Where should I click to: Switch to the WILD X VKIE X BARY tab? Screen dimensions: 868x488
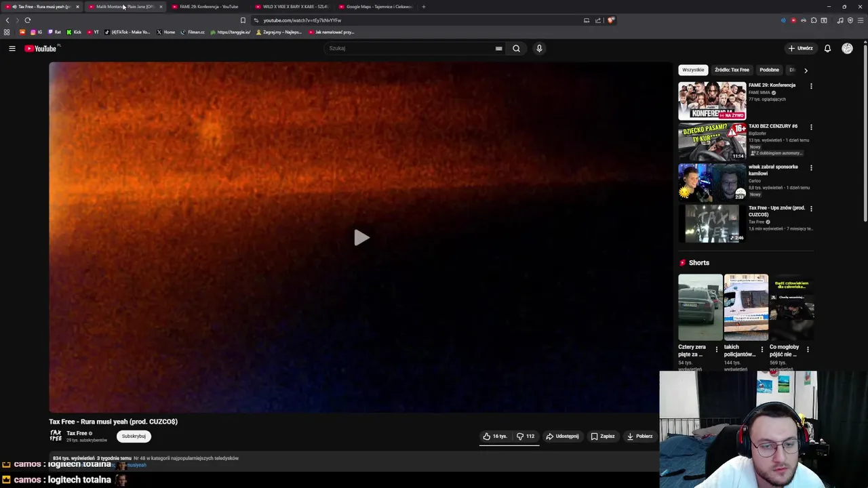[x=292, y=7]
